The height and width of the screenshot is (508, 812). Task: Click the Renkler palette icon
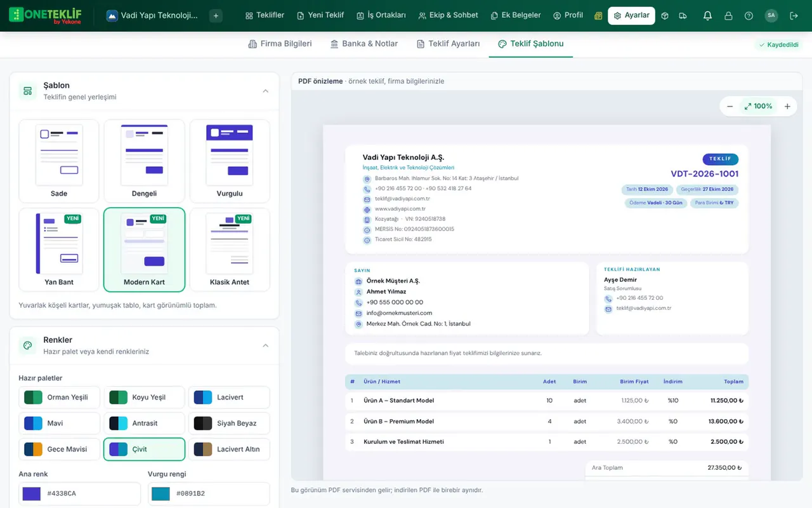(27, 345)
